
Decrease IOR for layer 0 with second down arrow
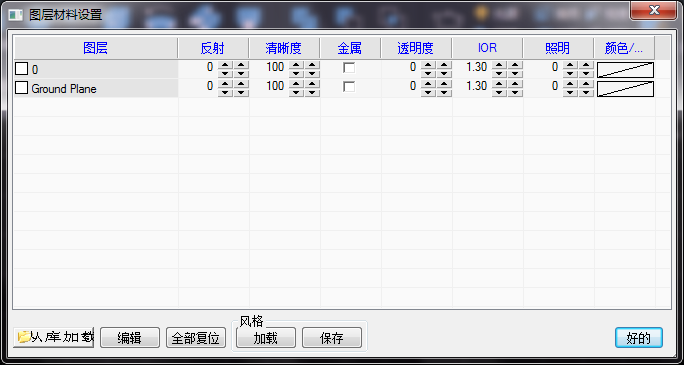pyautogui.click(x=515, y=73)
